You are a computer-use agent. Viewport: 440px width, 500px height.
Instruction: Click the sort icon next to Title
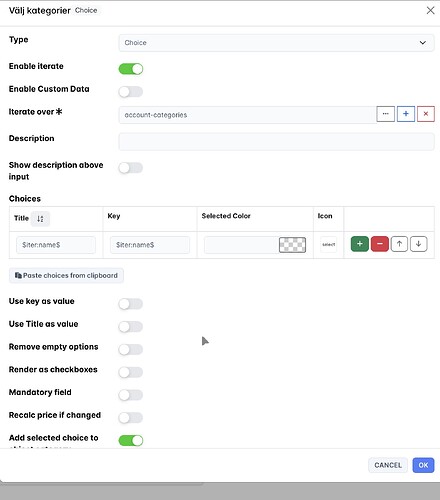40,219
